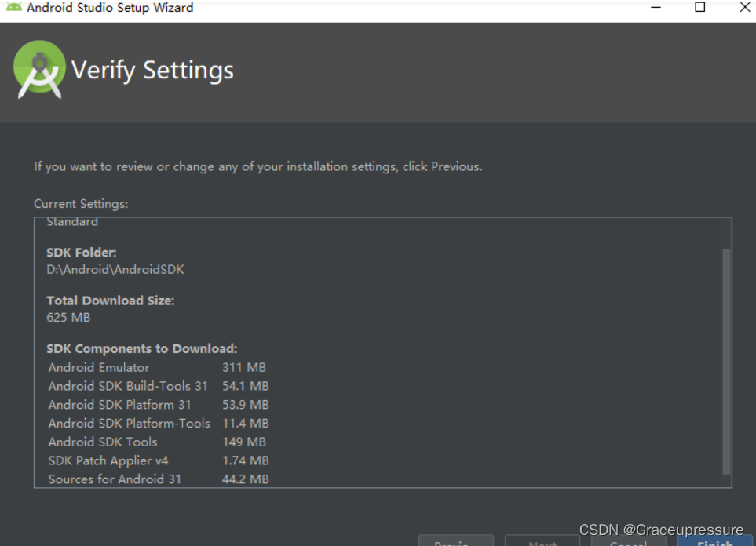Click the Previous button
Image resolution: width=756 pixels, height=546 pixels.
[x=456, y=541]
